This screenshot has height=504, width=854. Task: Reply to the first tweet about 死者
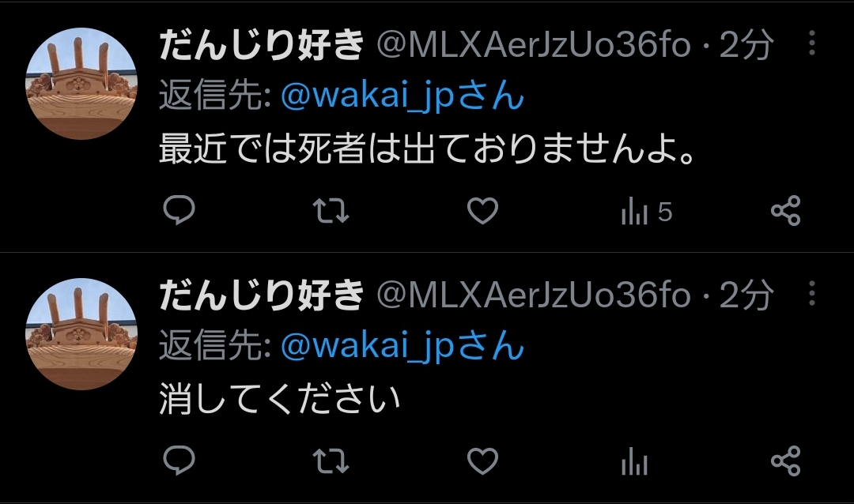click(179, 210)
